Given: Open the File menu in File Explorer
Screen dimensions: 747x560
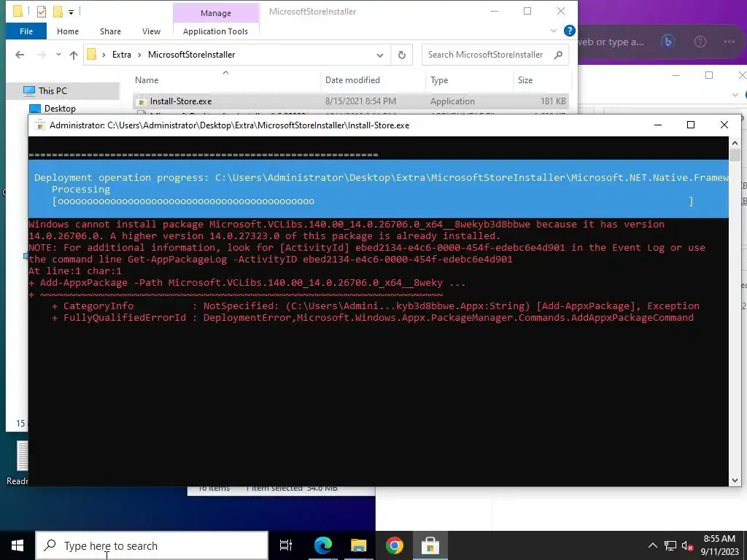Looking at the screenshot, I should (x=26, y=31).
